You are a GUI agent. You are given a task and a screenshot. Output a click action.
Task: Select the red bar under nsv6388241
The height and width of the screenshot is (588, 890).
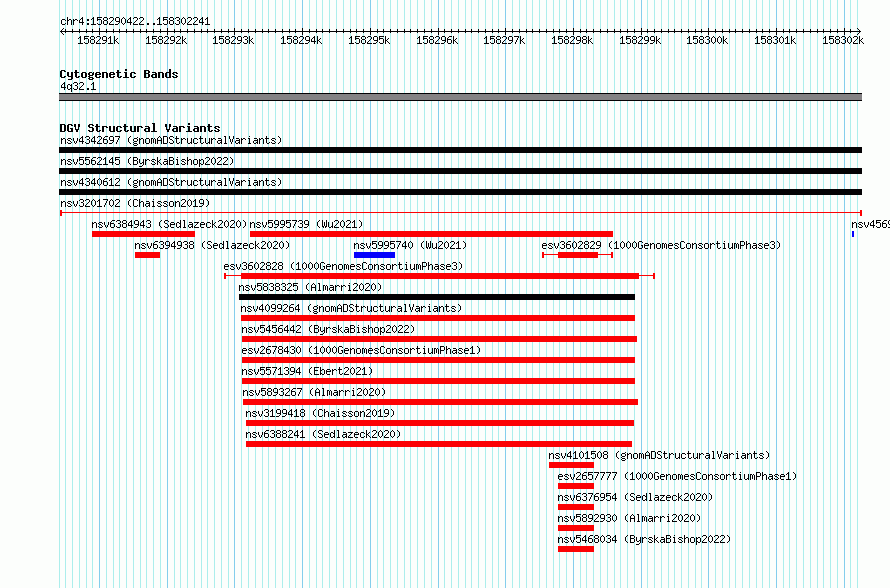click(x=439, y=444)
